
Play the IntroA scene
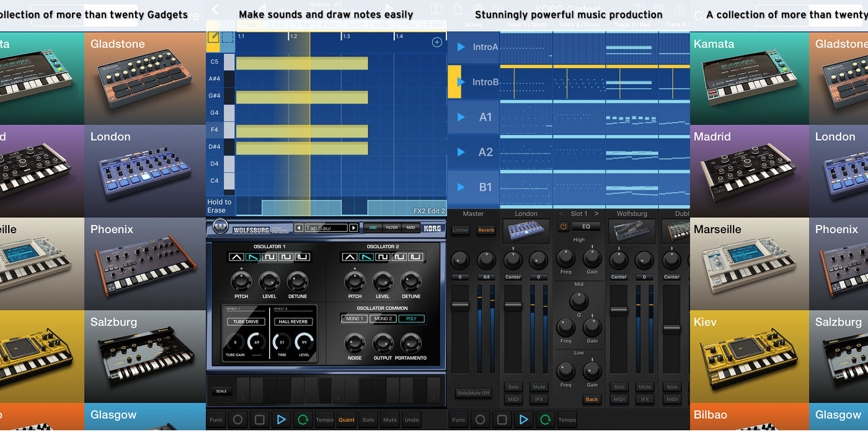[461, 46]
